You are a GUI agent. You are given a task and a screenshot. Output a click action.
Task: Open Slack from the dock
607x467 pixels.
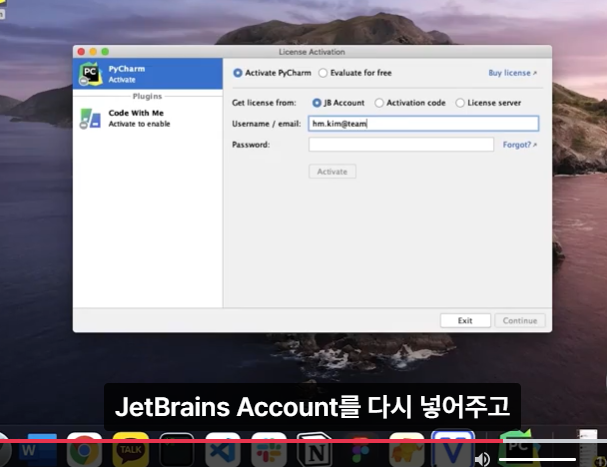(x=269, y=450)
